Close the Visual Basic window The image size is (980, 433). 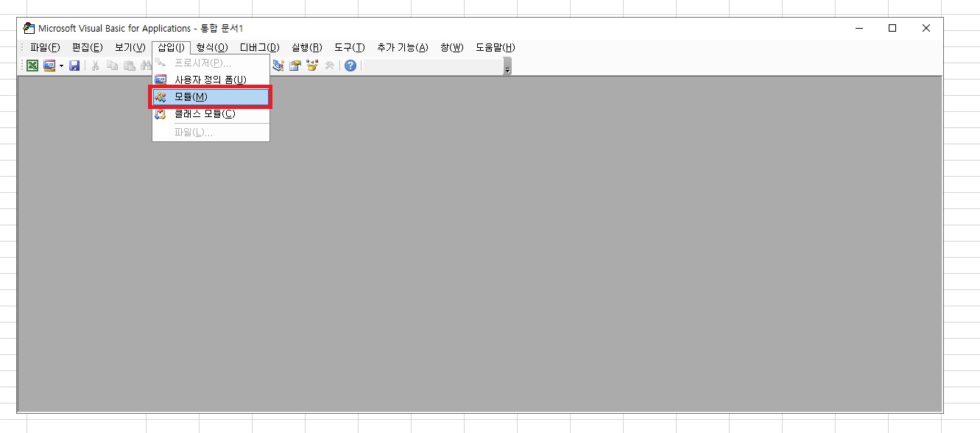click(926, 28)
